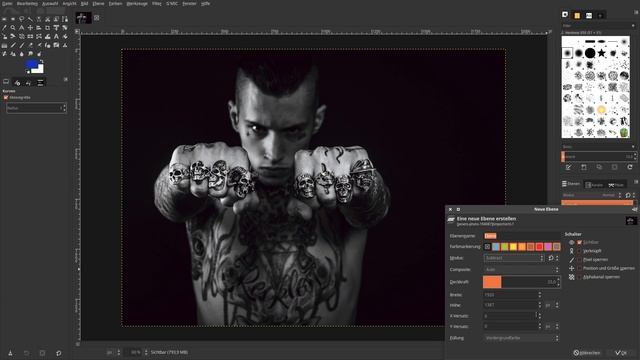
Task: Click the mode group switch icon in dialog
Action: (x=551, y=258)
